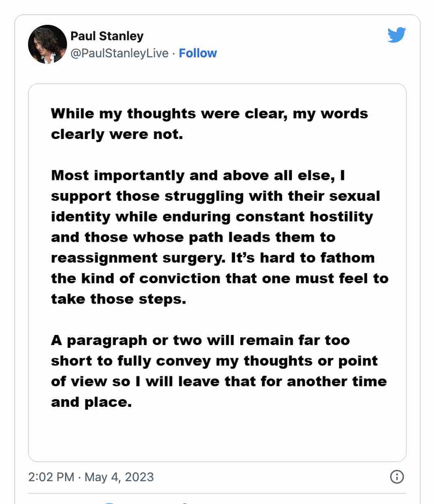Click the "While my thoughts were clear" line
Viewport: 434px width, 504px height.
pos(209,113)
